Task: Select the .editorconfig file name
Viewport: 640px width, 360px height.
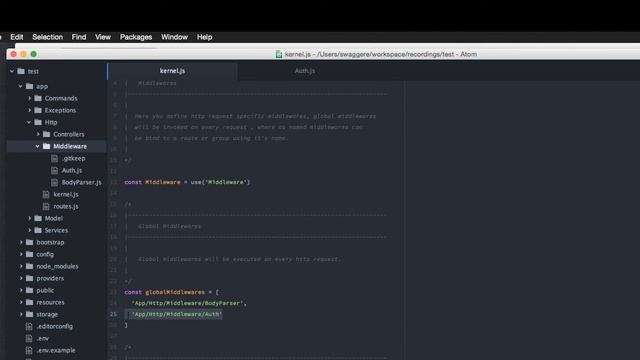Action: (55, 326)
